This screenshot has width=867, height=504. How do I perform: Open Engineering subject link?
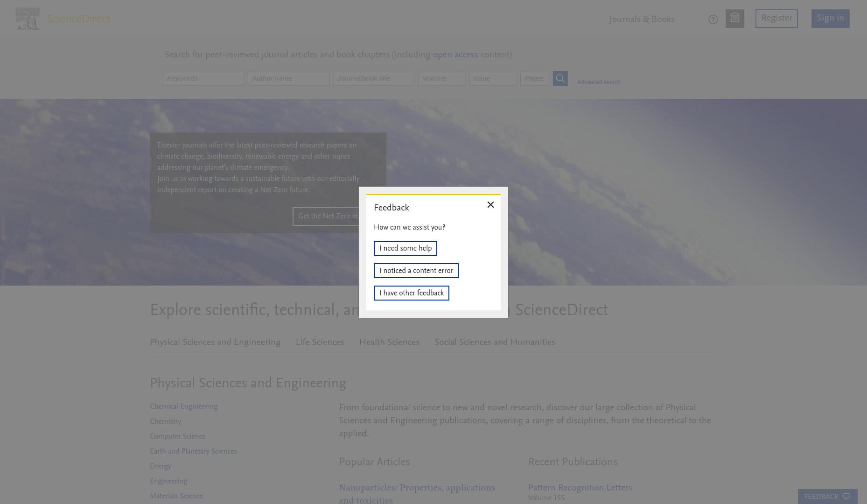pos(168,481)
